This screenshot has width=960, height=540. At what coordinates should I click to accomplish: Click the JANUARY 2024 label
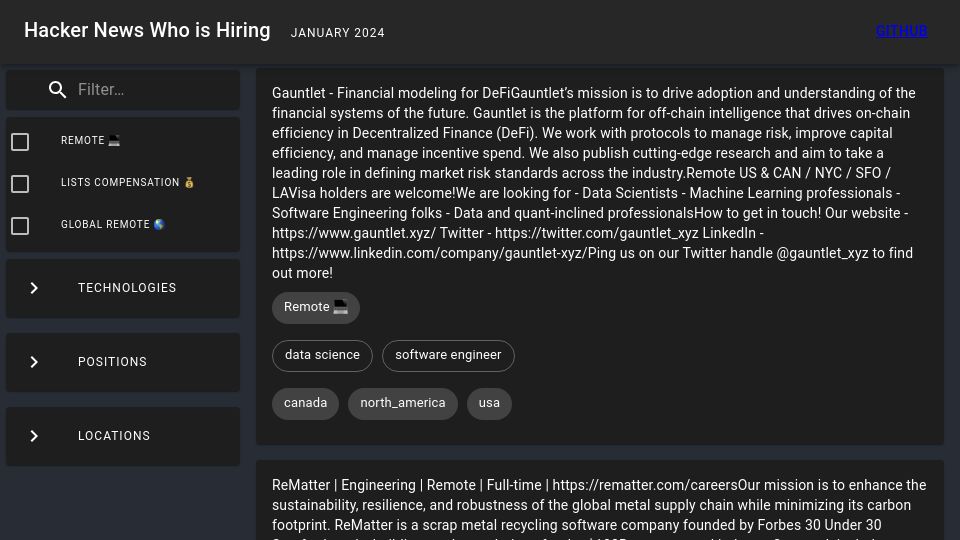(337, 33)
